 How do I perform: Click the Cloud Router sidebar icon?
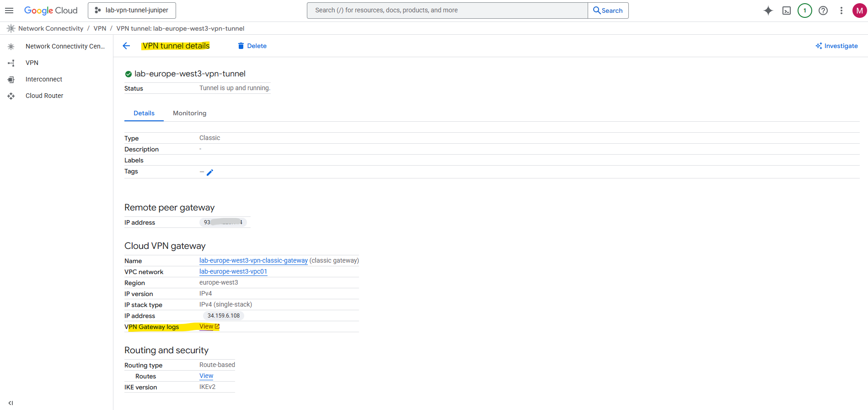11,96
